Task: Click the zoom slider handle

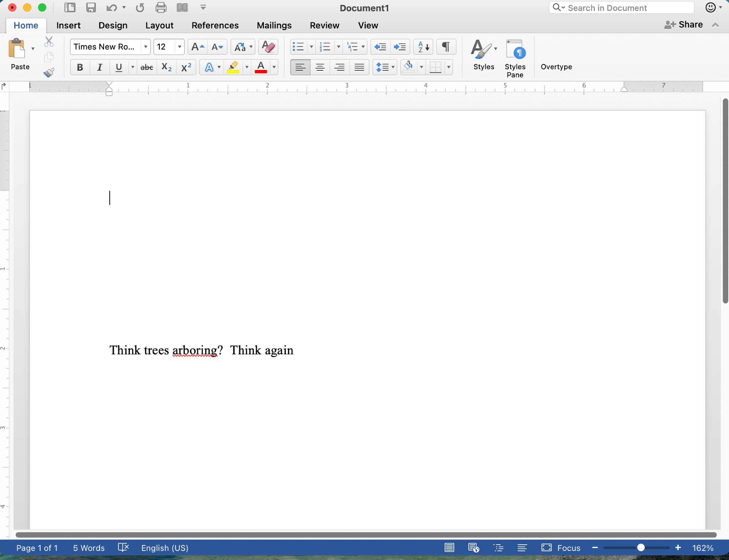Action: point(641,548)
